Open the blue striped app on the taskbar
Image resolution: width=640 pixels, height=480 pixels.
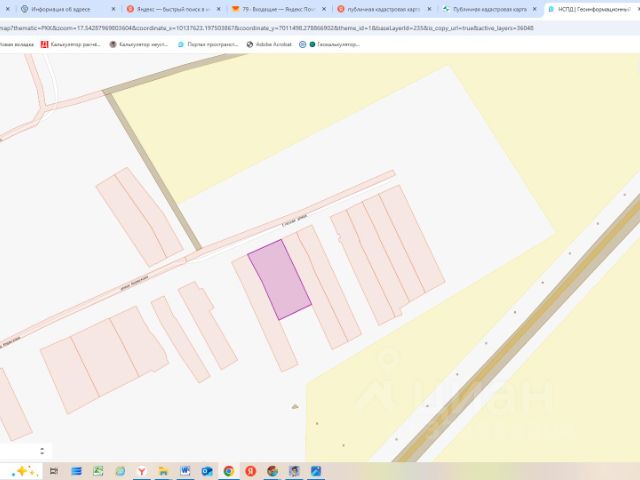[76, 471]
